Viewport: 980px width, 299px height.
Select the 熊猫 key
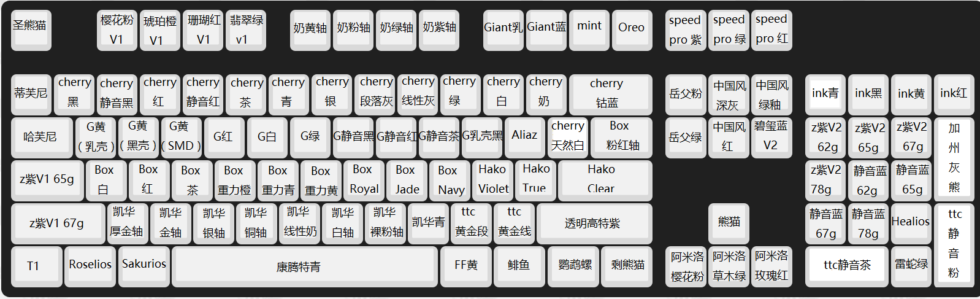coord(728,223)
